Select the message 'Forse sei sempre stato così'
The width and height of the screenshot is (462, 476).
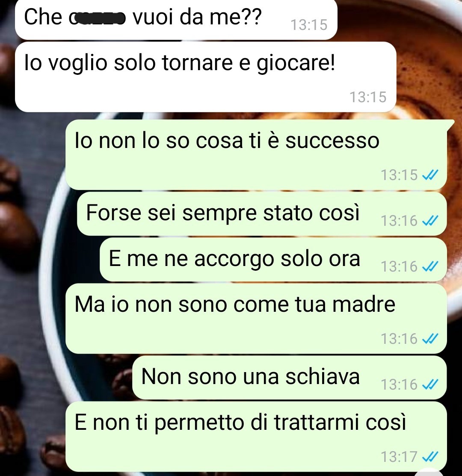pyautogui.click(x=262, y=213)
